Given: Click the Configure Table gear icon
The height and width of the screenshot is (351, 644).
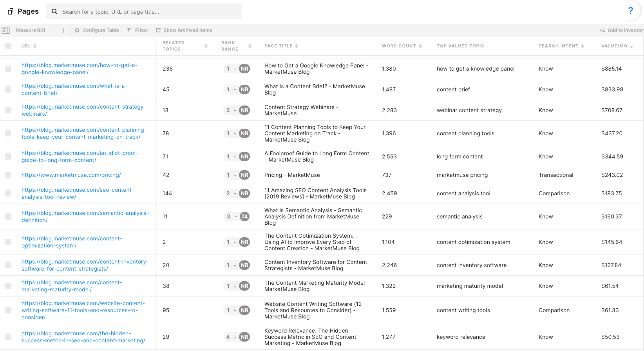Looking at the screenshot, I should 77,30.
